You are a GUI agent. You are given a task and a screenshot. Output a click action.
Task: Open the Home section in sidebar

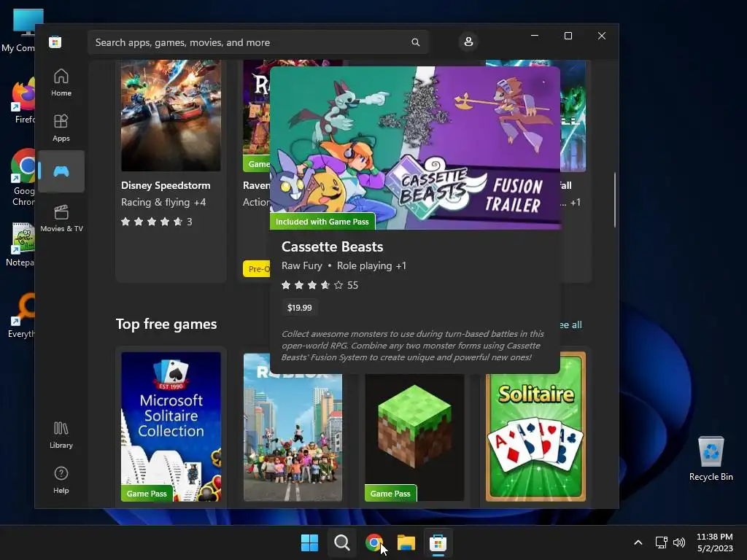pos(61,82)
